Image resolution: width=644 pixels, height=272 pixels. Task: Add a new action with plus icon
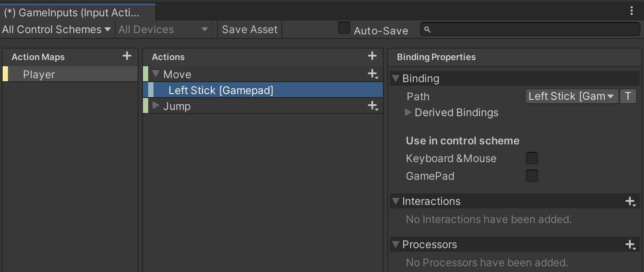(372, 56)
